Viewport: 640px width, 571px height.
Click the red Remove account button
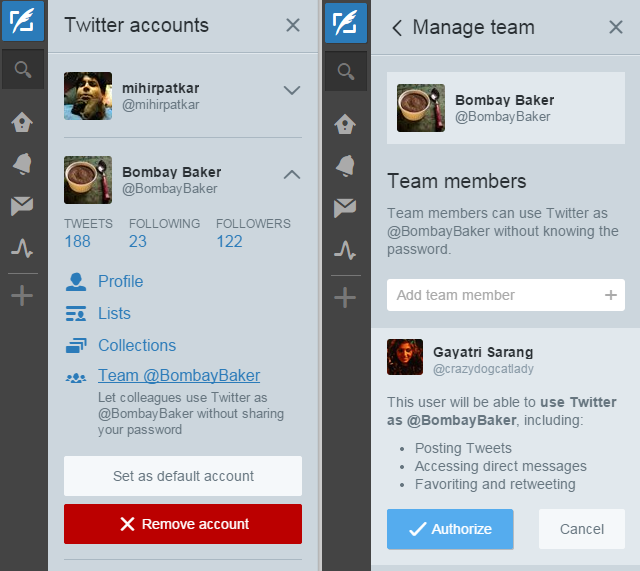coord(183,524)
